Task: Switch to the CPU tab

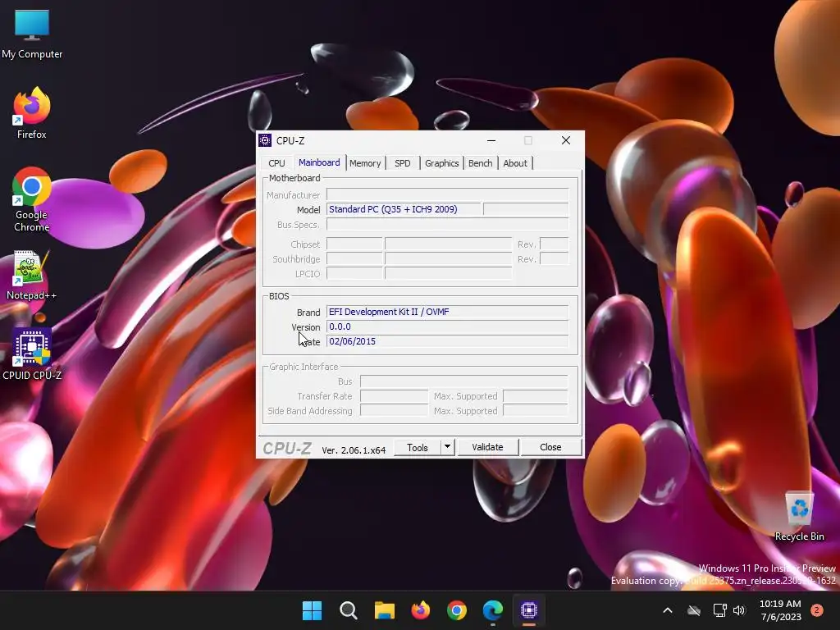Action: tap(276, 163)
